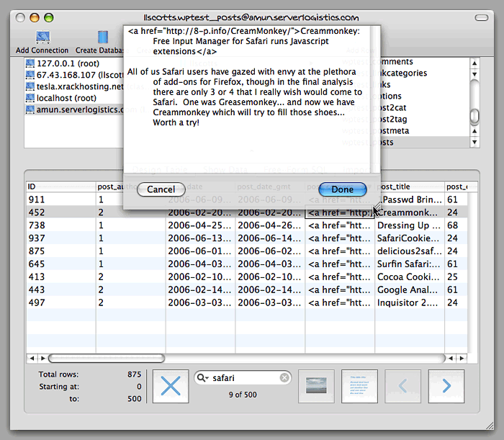Click the Google Anal... title cell

tap(409, 289)
